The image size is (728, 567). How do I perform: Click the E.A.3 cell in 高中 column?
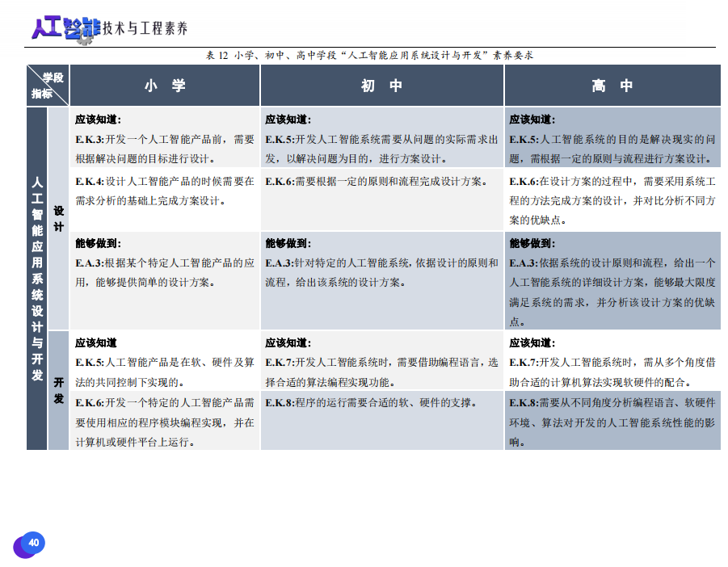[612, 282]
